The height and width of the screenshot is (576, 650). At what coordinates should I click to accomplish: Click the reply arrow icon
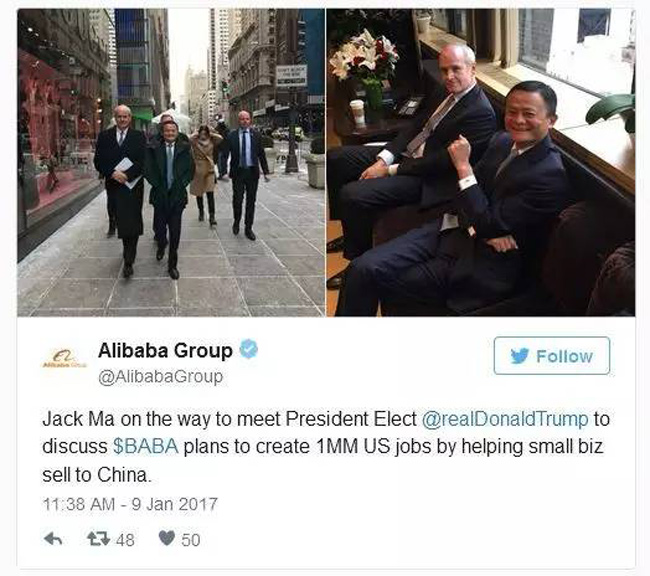tap(53, 539)
